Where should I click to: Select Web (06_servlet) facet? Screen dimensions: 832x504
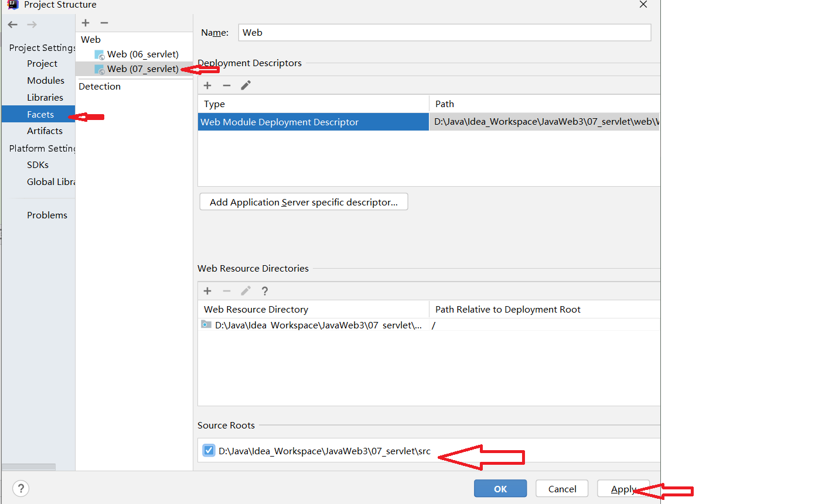[x=143, y=54]
